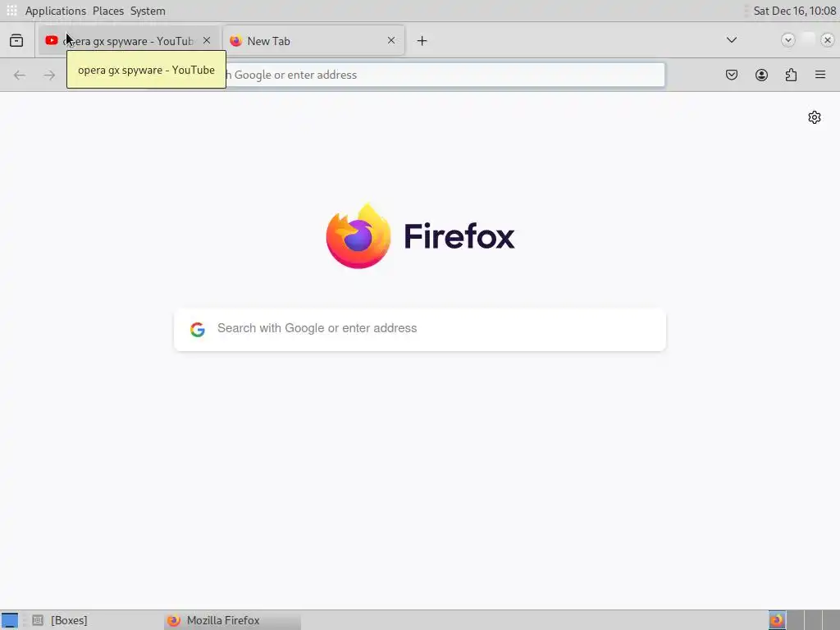
Task: Close the opera gx spyware YouTube tab
Action: click(207, 41)
